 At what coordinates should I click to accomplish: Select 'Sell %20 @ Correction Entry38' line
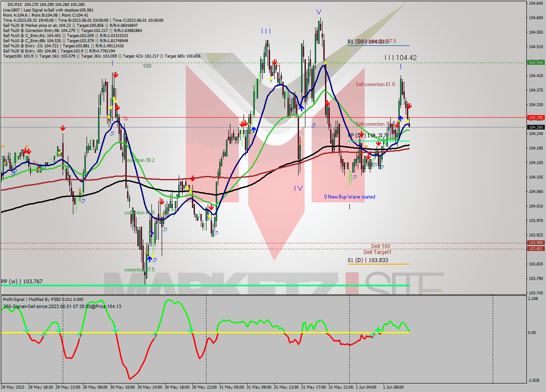[x=73, y=30]
